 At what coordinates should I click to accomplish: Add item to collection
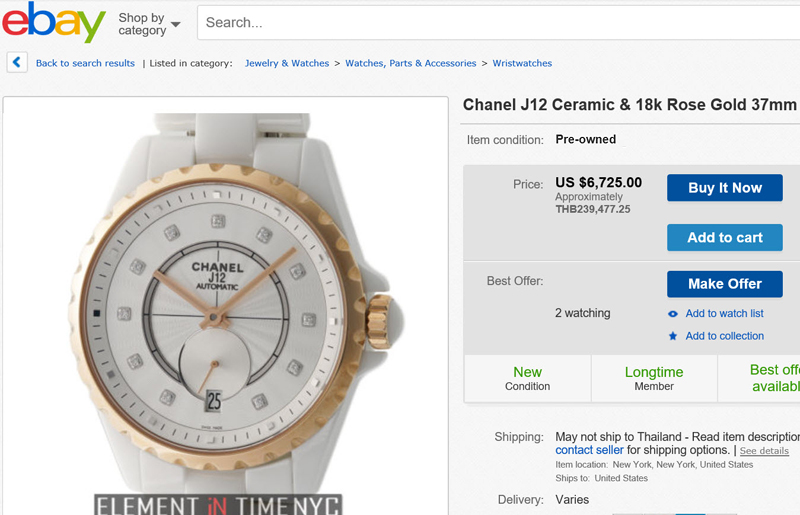pos(724,336)
